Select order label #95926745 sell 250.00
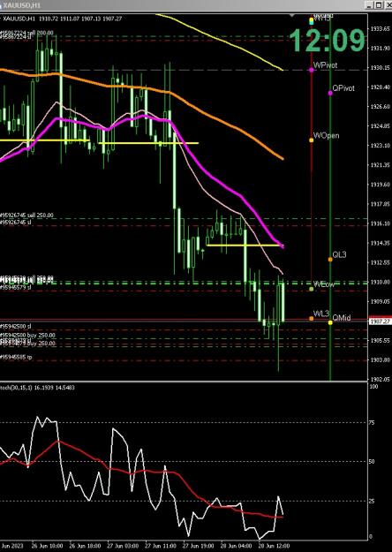This screenshot has width=392, height=552. [x=26, y=216]
